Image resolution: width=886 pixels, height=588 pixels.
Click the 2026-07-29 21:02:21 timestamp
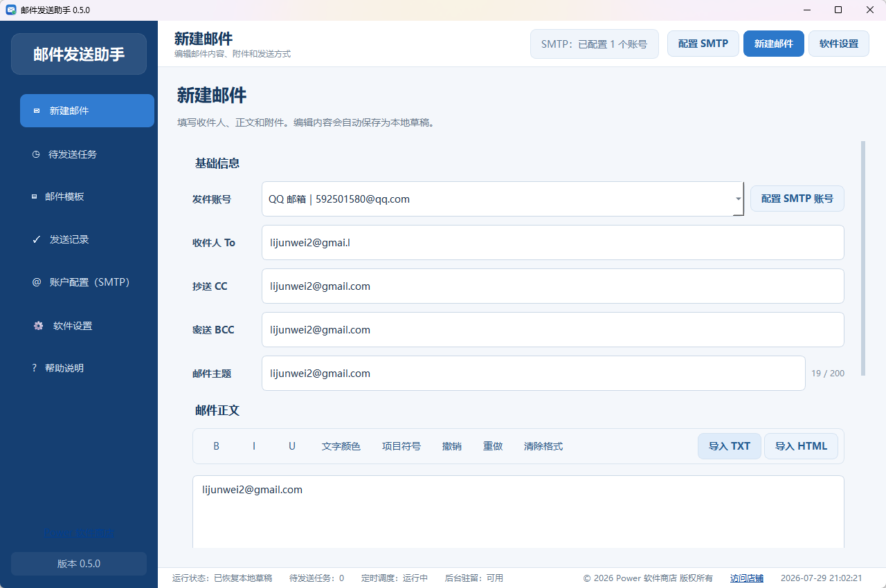click(821, 578)
